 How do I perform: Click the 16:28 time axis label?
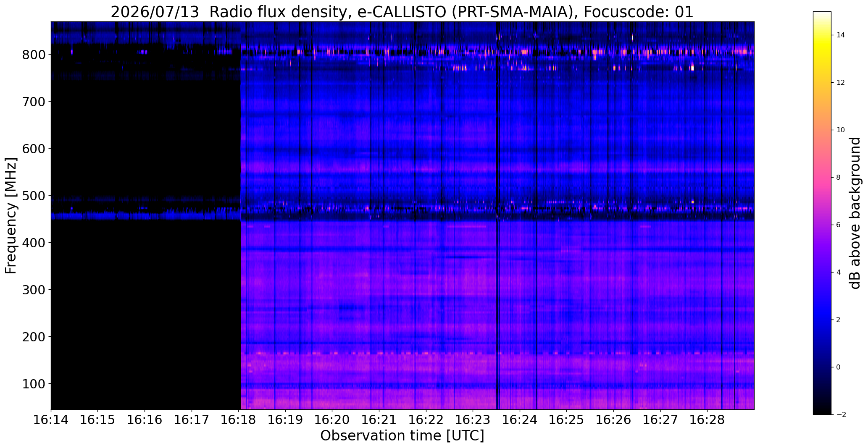click(708, 420)
